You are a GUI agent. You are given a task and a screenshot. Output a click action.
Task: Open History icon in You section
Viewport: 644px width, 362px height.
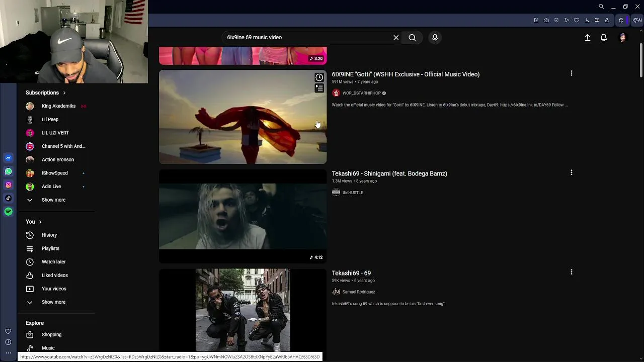(30, 235)
